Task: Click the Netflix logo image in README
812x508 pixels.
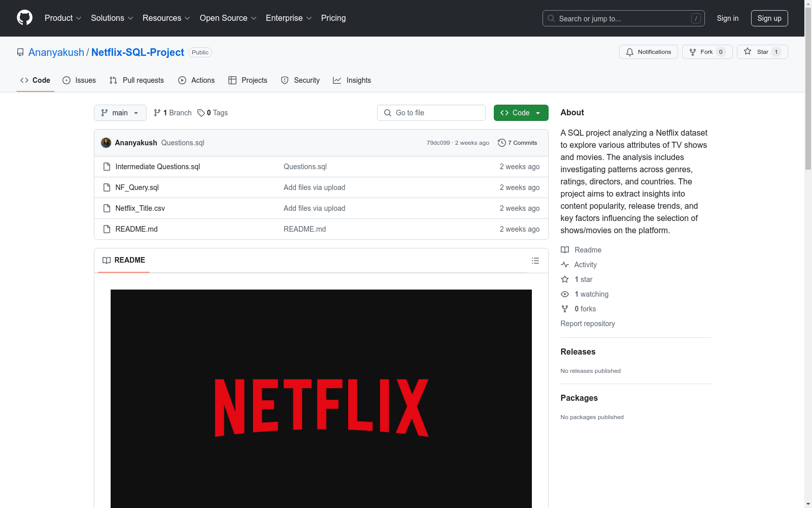Action: click(x=321, y=399)
